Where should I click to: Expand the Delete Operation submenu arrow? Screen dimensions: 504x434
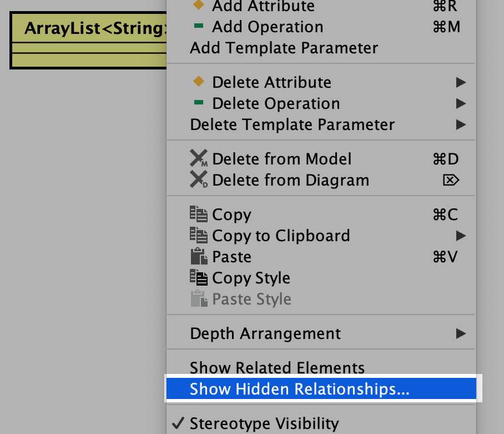tap(460, 103)
